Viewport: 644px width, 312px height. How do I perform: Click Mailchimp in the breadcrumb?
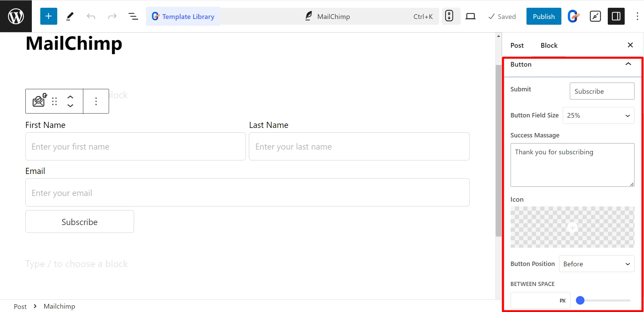[59, 306]
